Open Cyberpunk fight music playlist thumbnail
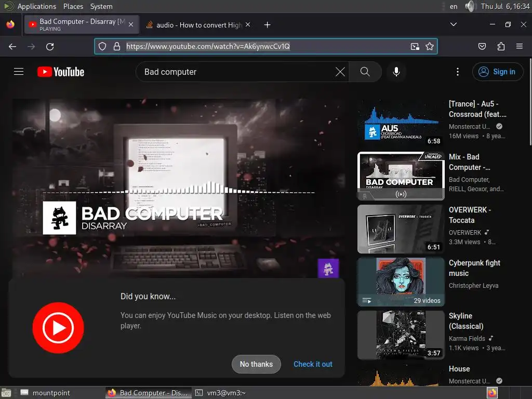Viewport: 532px width, 399px height. point(401,282)
